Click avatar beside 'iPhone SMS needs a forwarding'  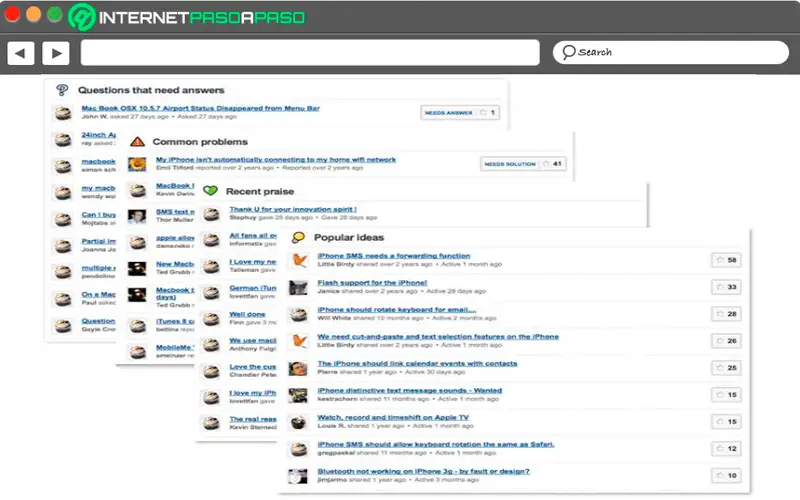pos(298,260)
